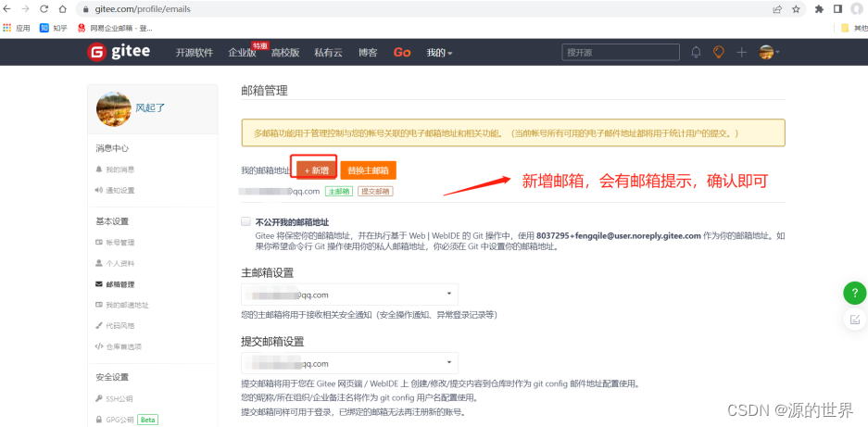868x427 pixels.
Task: Click the 安全设置 sidebar section title
Action: (112, 377)
